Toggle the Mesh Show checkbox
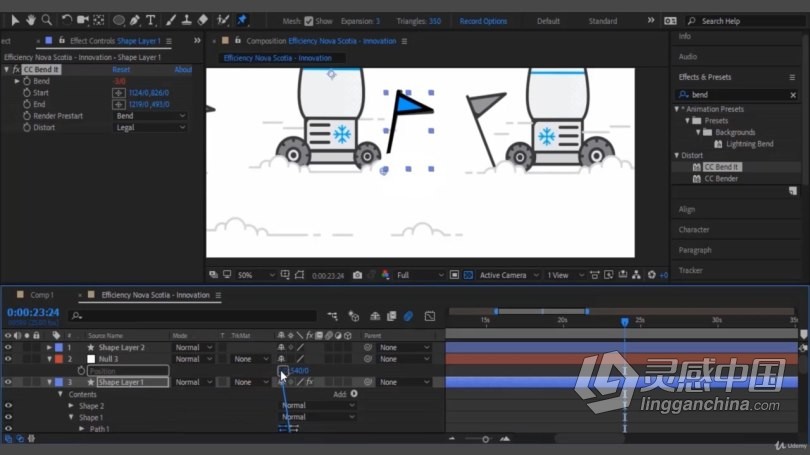The image size is (810, 455). pos(308,21)
